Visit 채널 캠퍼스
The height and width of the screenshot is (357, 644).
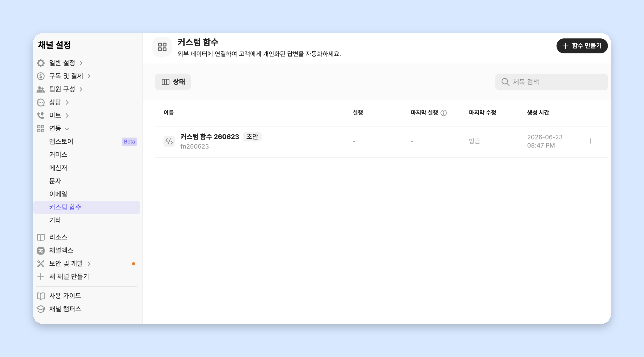[x=65, y=309]
